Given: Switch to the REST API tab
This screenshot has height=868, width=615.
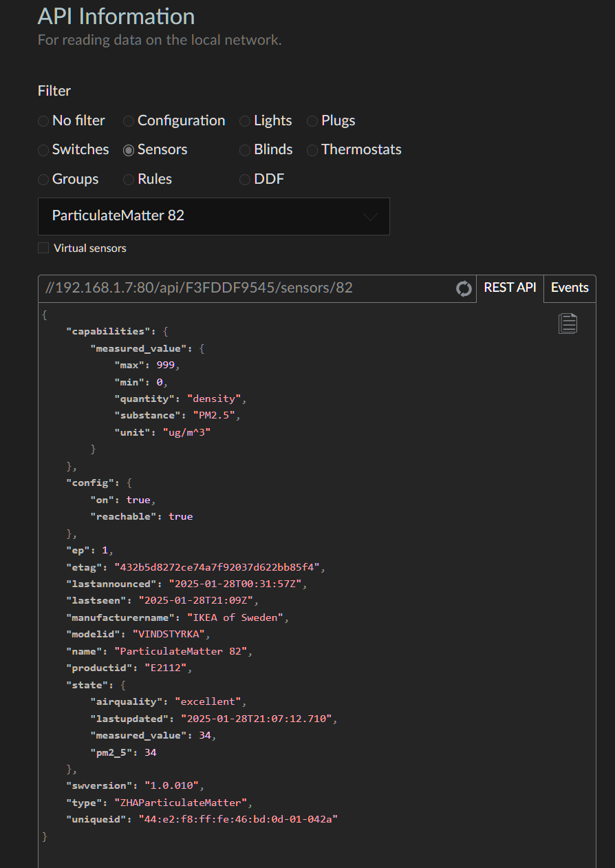Looking at the screenshot, I should point(510,288).
